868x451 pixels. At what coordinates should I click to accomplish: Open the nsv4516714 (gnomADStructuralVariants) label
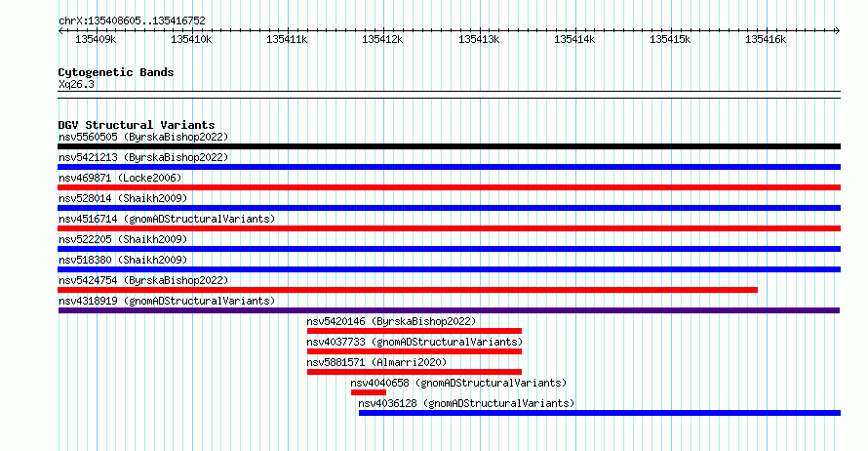point(167,219)
